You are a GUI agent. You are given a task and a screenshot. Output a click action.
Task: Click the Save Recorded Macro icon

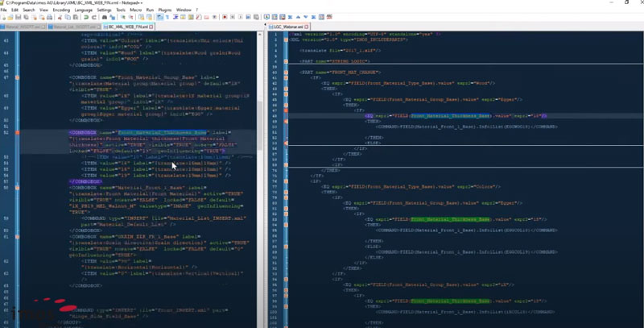(256, 17)
